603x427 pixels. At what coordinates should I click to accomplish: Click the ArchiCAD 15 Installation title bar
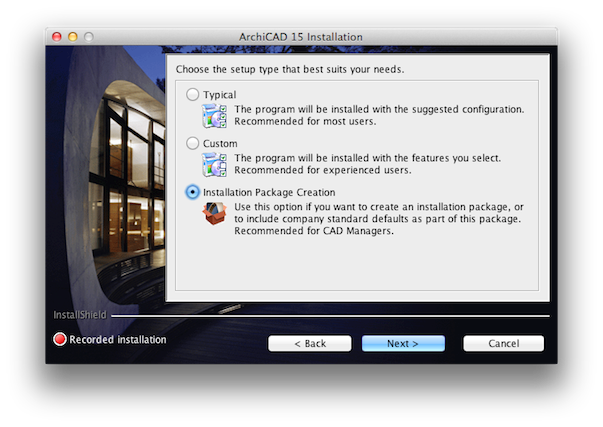pos(301,37)
